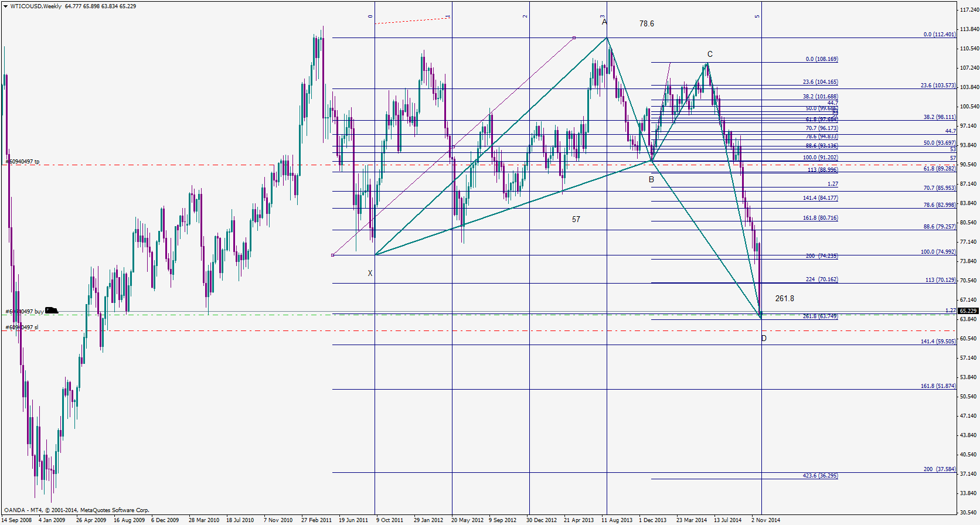Select harmonic pattern point A label
Screen dimensions: 980x525
pos(605,22)
